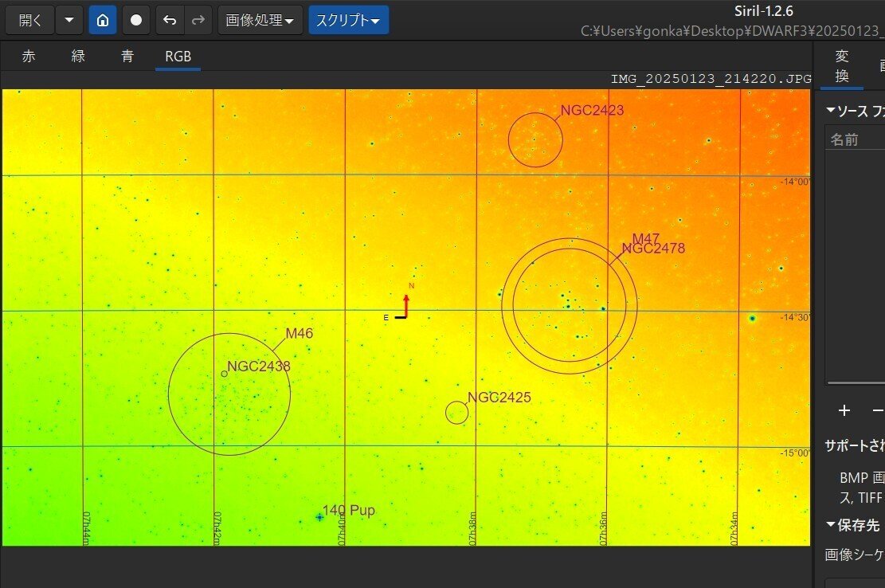
Task: Switch to the 緑 channel tab
Action: click(78, 57)
